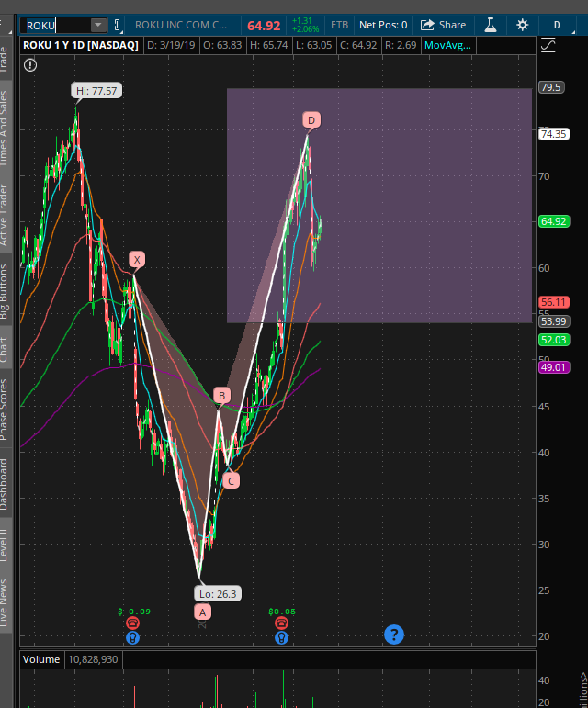Open the drawing tools icon on right axis
This screenshot has width=588, height=708.
(x=548, y=44)
